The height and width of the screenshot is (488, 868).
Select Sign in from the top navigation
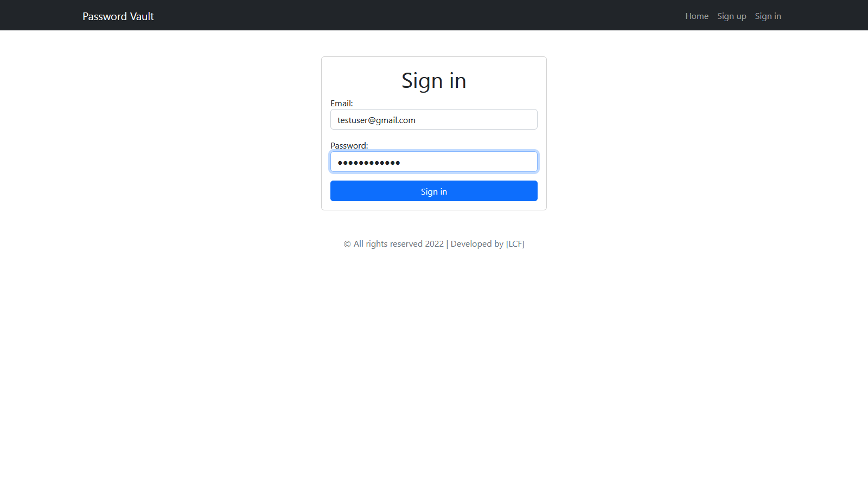(x=768, y=16)
